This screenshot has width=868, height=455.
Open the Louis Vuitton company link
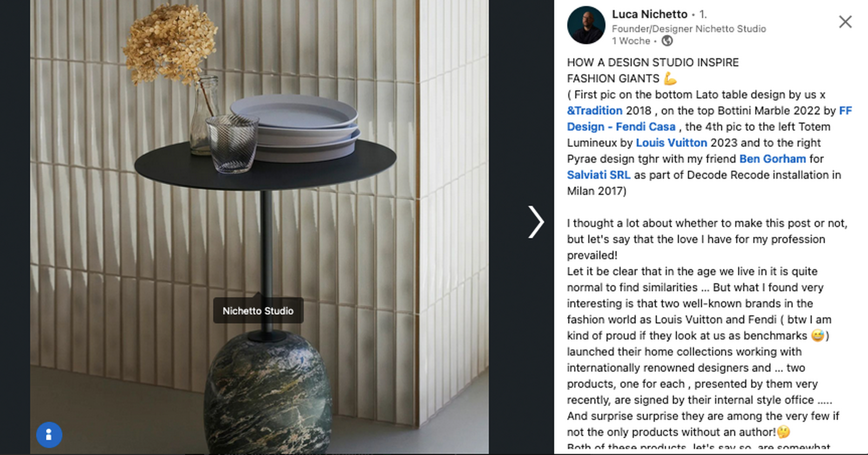[671, 143]
